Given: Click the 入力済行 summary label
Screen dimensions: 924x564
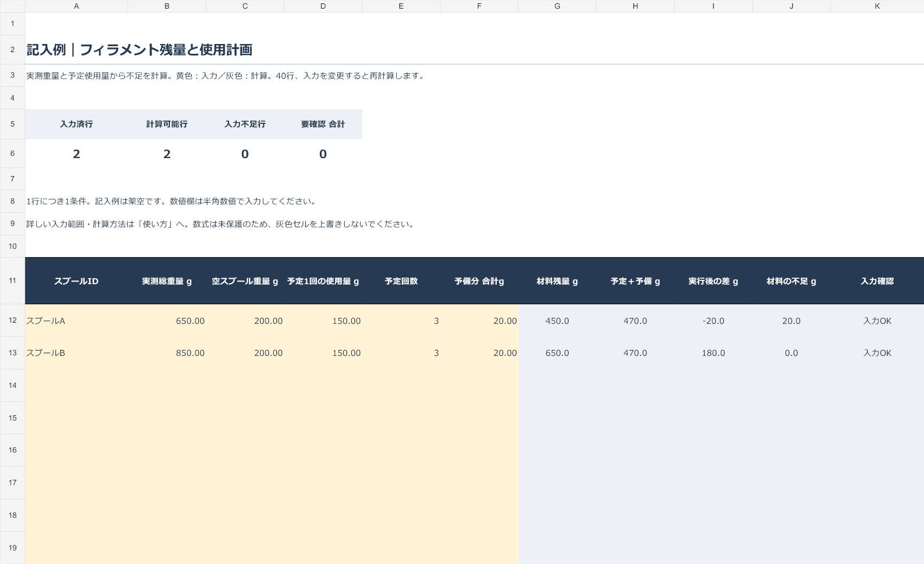Looking at the screenshot, I should (x=76, y=124).
